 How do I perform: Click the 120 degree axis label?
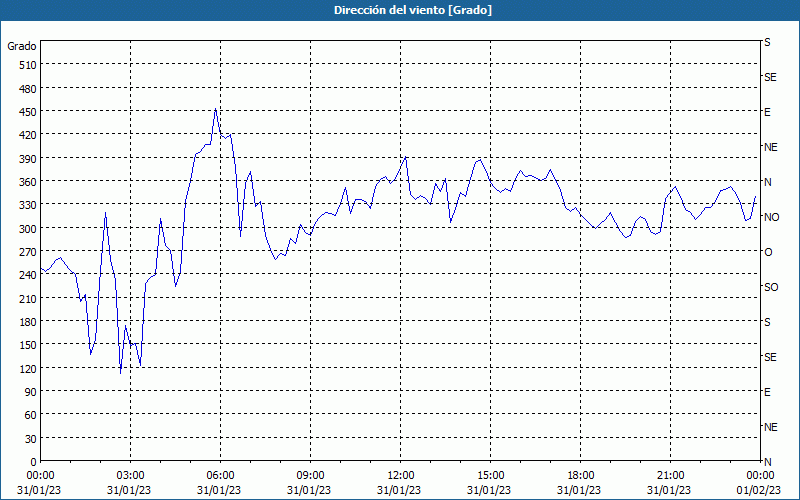[x=29, y=368]
